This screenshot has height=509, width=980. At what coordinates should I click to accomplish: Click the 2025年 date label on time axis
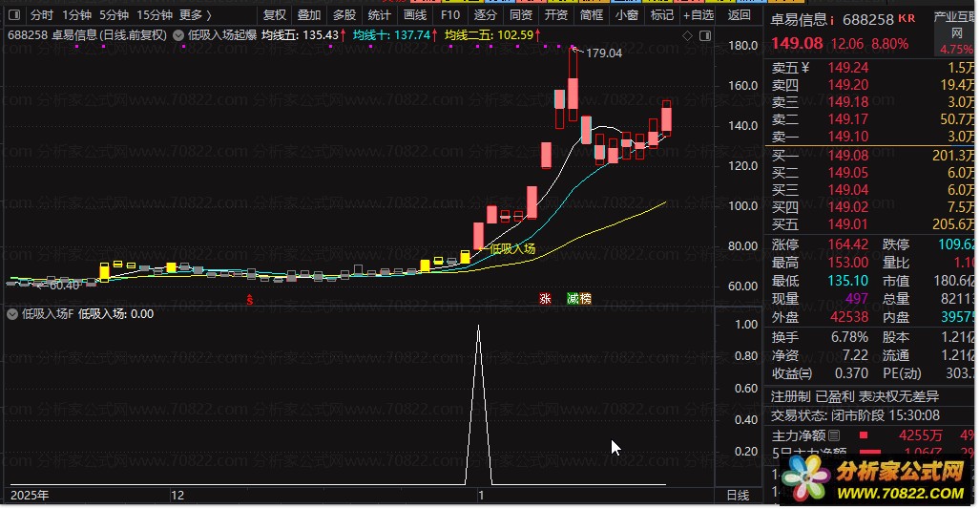(x=30, y=496)
